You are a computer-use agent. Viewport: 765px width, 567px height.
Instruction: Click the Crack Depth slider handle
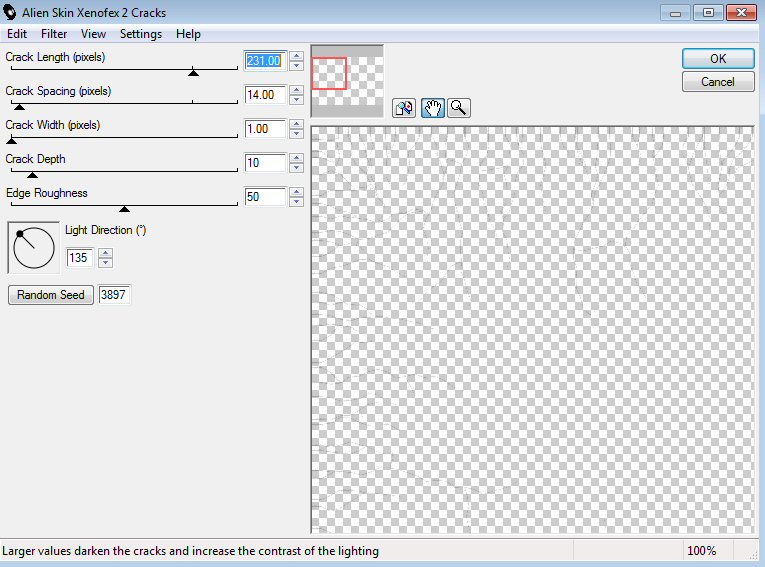pyautogui.click(x=32, y=175)
